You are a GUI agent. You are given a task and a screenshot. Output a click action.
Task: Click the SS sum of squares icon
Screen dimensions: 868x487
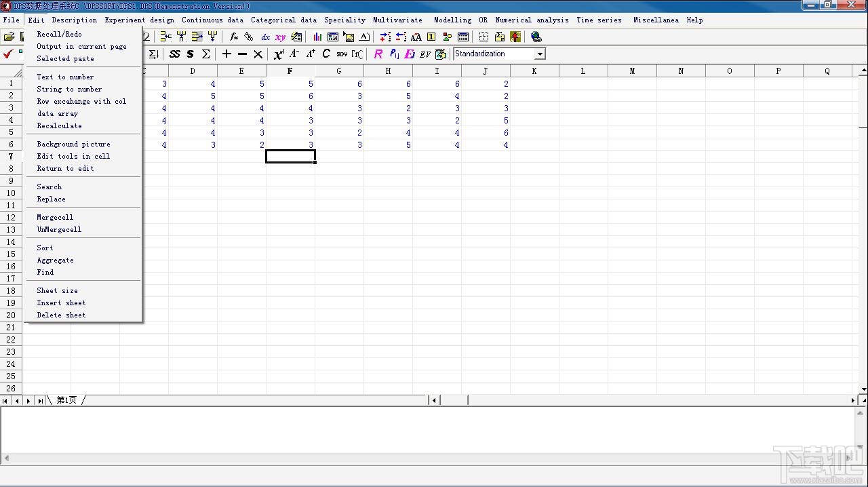click(x=175, y=54)
